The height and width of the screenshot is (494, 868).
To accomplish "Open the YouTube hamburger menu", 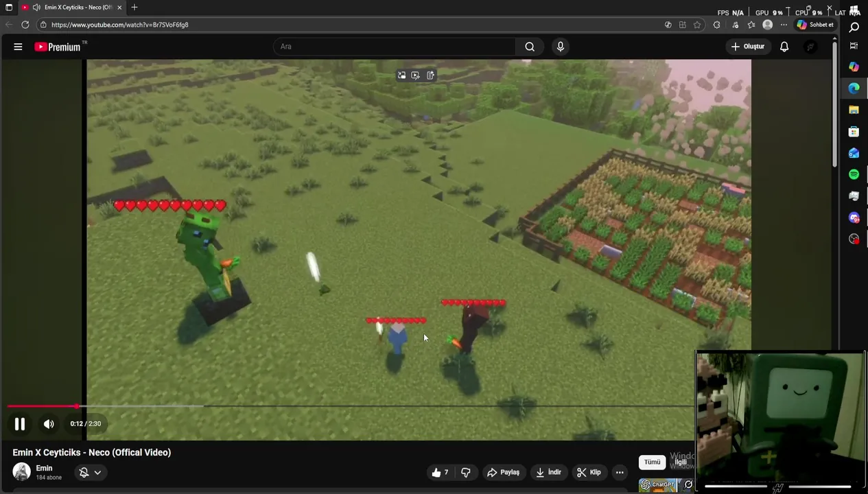I will pos(18,47).
